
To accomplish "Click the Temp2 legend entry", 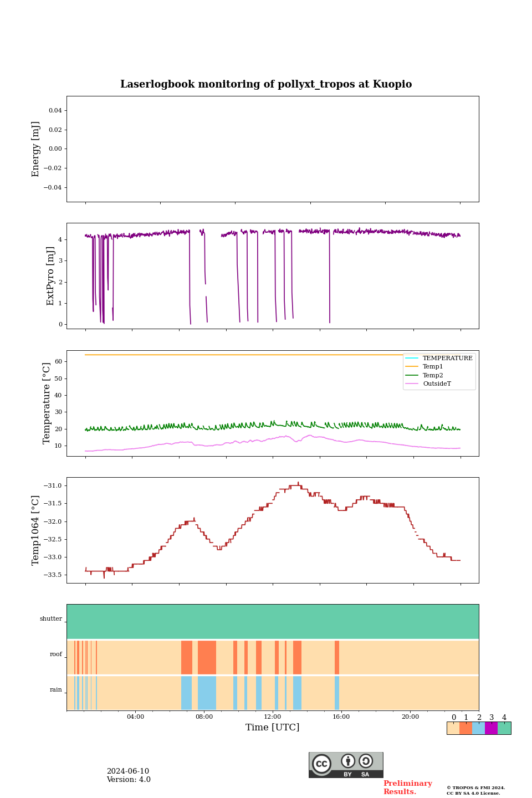I will pos(424,375).
